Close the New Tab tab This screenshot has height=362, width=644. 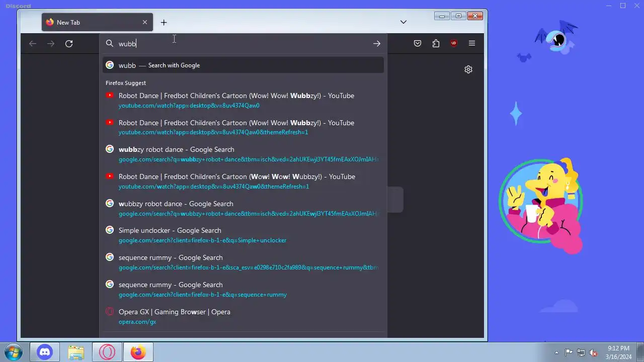point(145,22)
